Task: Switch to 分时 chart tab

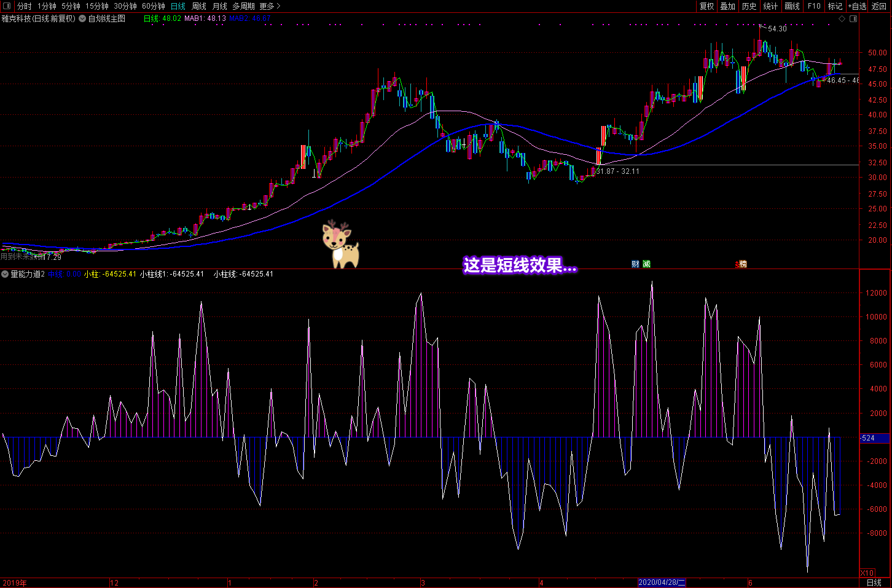Action: tap(24, 6)
